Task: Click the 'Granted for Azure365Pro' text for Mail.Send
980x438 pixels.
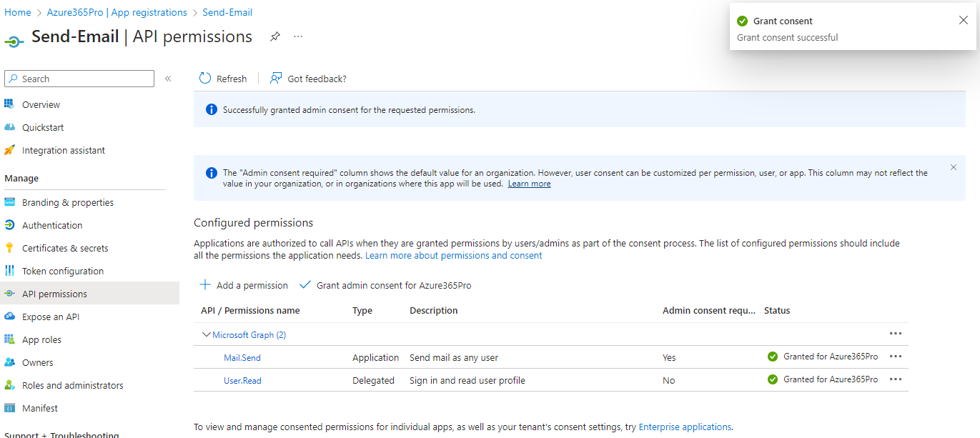Action: tap(831, 357)
